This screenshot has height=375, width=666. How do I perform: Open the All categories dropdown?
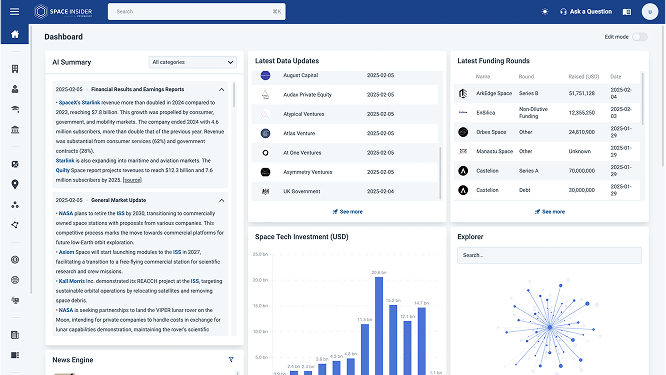pyautogui.click(x=192, y=62)
